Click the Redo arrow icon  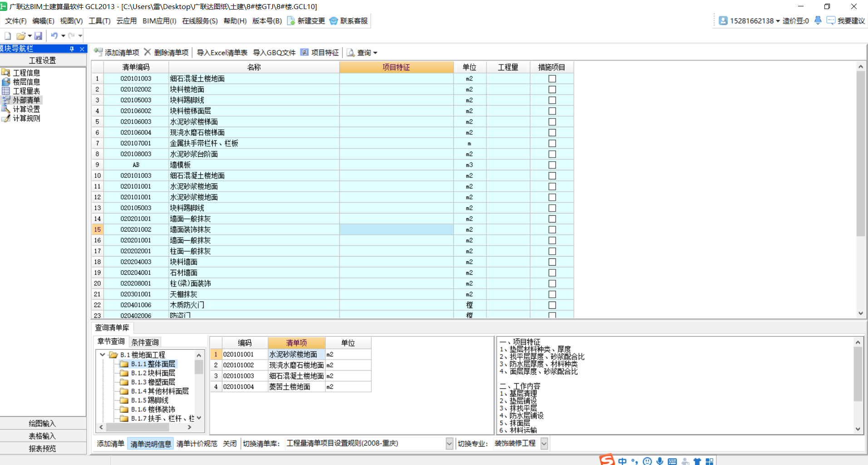[71, 35]
